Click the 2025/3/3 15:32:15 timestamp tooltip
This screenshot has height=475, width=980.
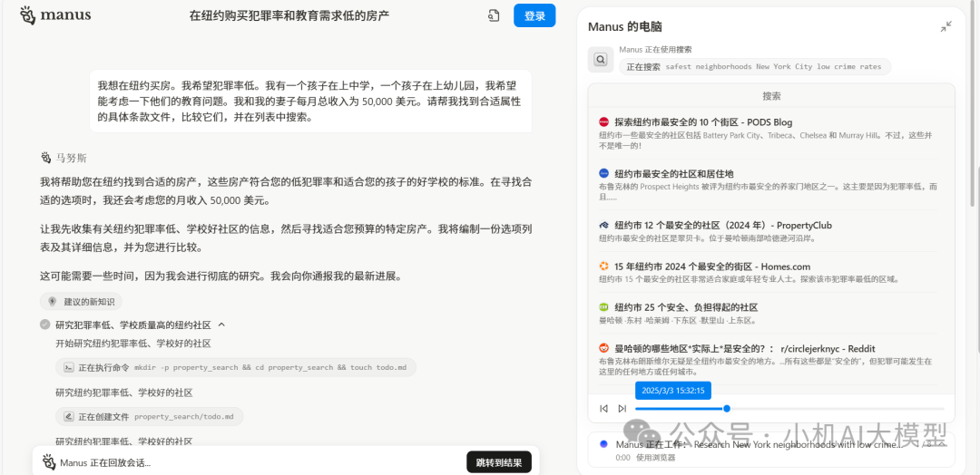coord(673,391)
